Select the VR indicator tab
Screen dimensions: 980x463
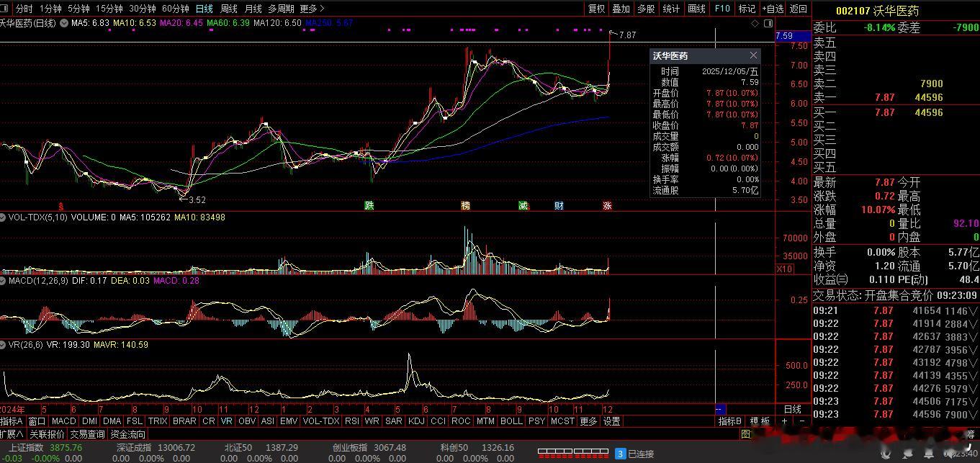tap(227, 421)
